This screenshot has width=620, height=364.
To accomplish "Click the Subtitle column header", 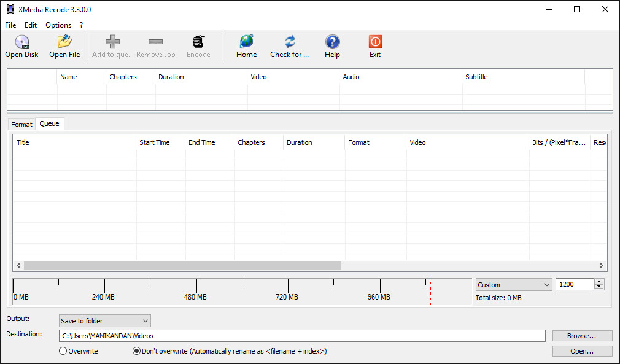I will (x=523, y=77).
